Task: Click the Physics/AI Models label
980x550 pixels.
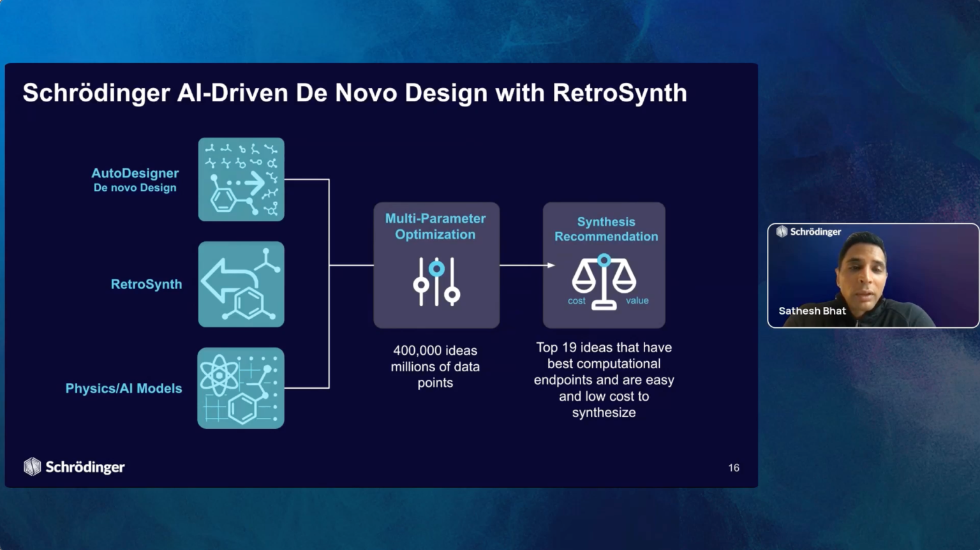Action: tap(124, 389)
